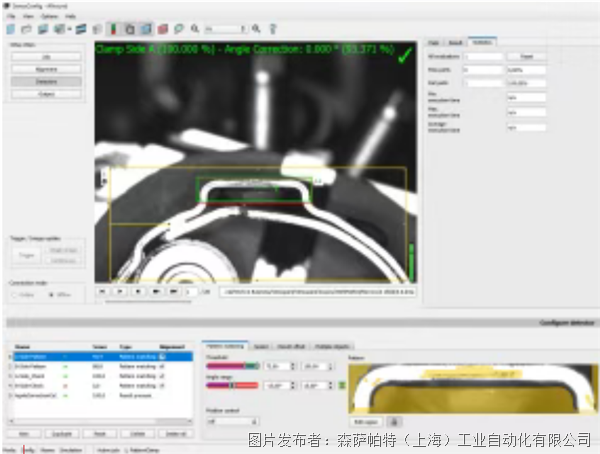Toggle alignment checkbox of the fourth detector row
The height and width of the screenshot is (454, 600).
[x=162, y=386]
